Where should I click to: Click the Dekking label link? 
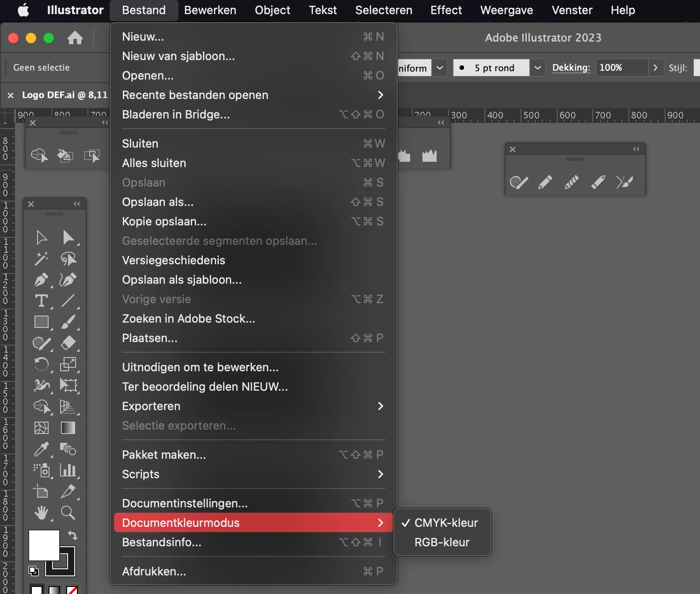(571, 68)
